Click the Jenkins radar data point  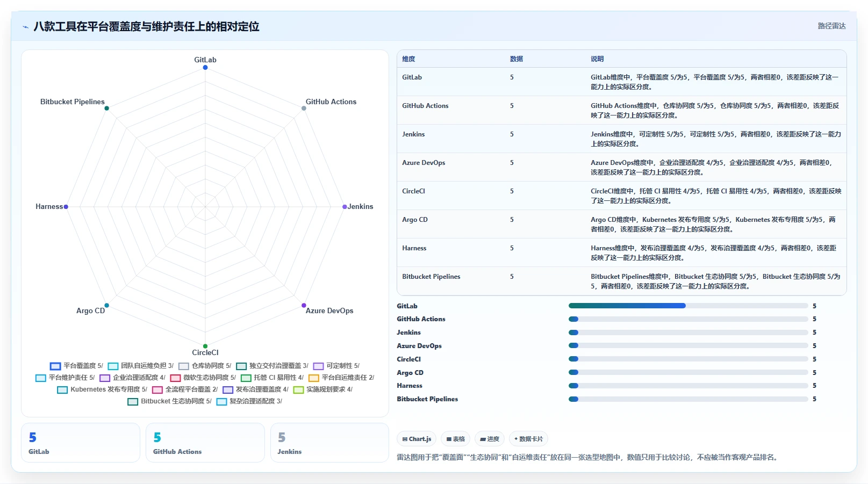[345, 207]
